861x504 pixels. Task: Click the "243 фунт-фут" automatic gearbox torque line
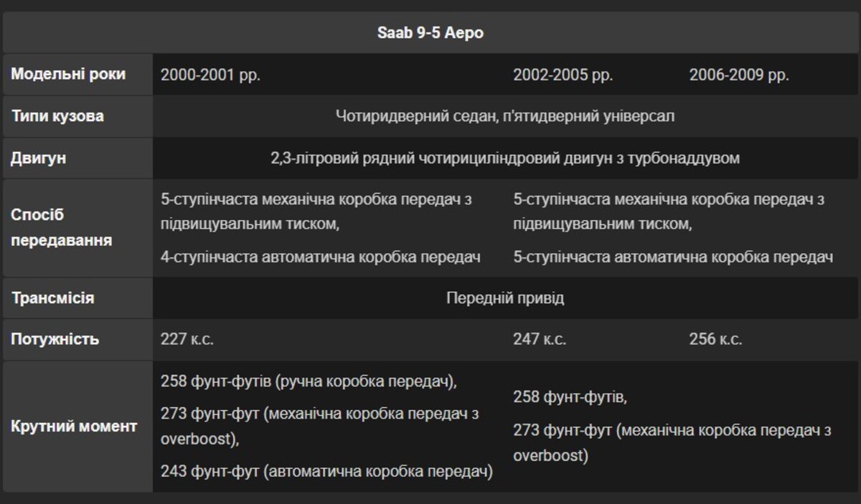(x=326, y=471)
